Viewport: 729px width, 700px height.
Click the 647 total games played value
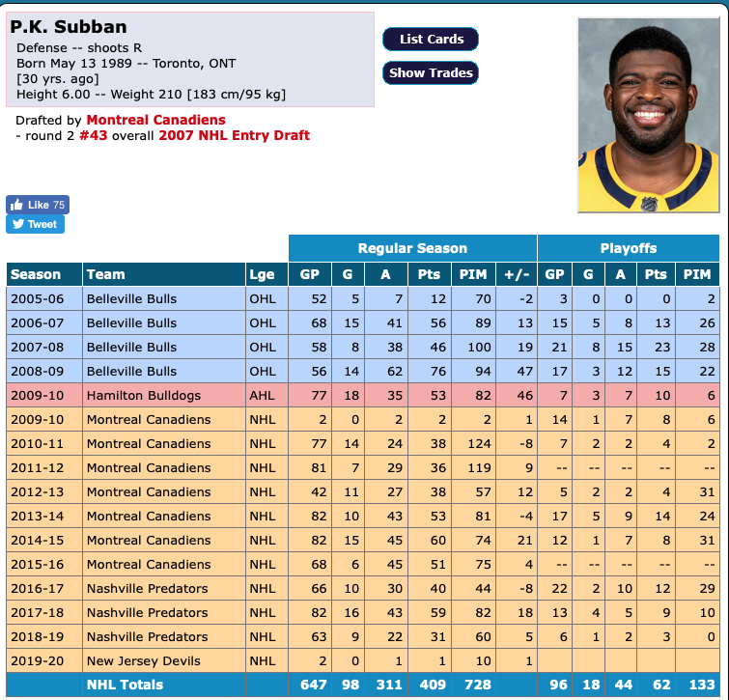coord(314,685)
